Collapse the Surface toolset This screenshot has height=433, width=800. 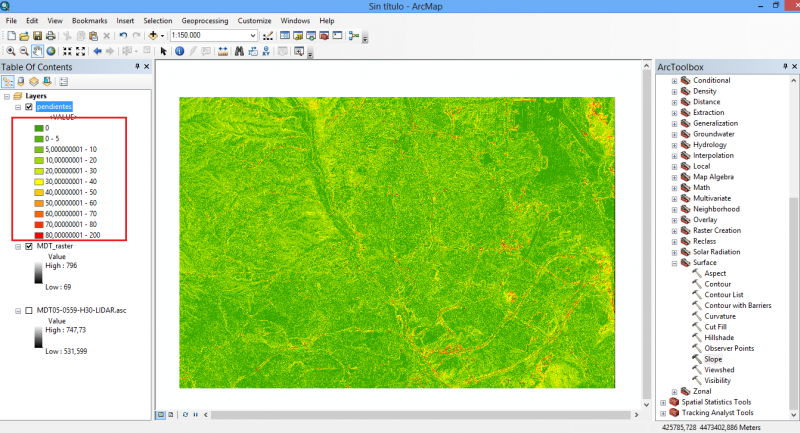(674, 264)
